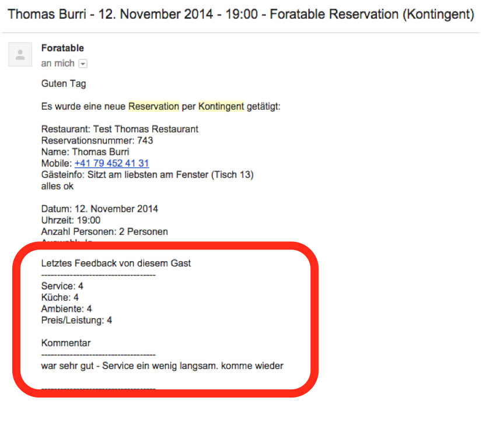This screenshot has width=504, height=422.
Task: Click the 'Name: Thomas Burri' line
Action: click(85, 152)
